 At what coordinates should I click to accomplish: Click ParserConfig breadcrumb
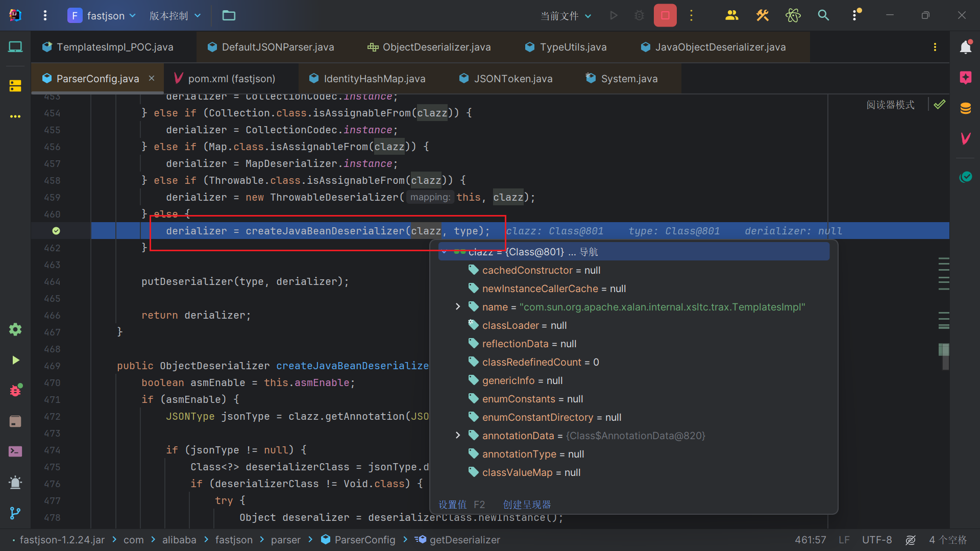coord(358,540)
